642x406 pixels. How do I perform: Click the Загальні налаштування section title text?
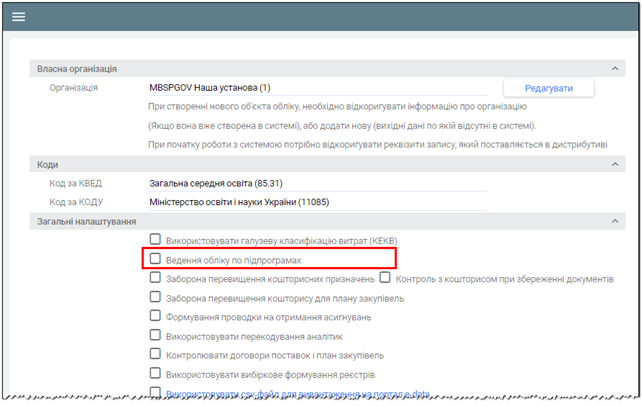pyautogui.click(x=85, y=221)
